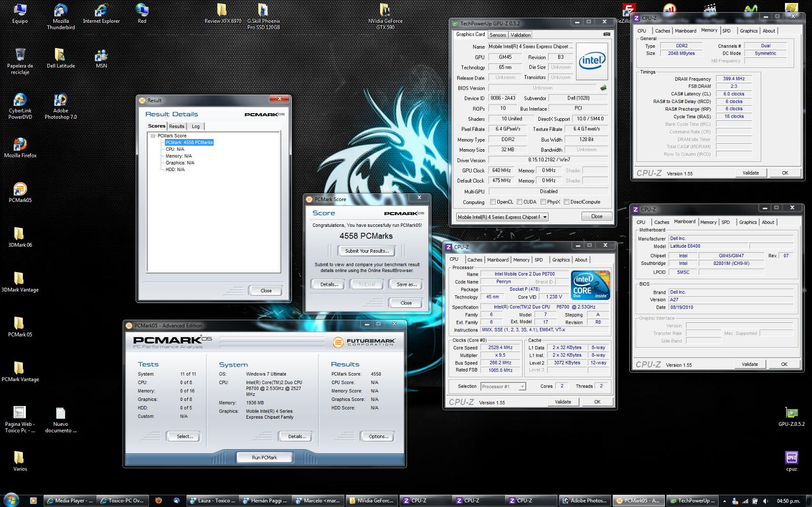The width and height of the screenshot is (812, 507).
Task: Open the Red network desktop icon
Action: 142,13
